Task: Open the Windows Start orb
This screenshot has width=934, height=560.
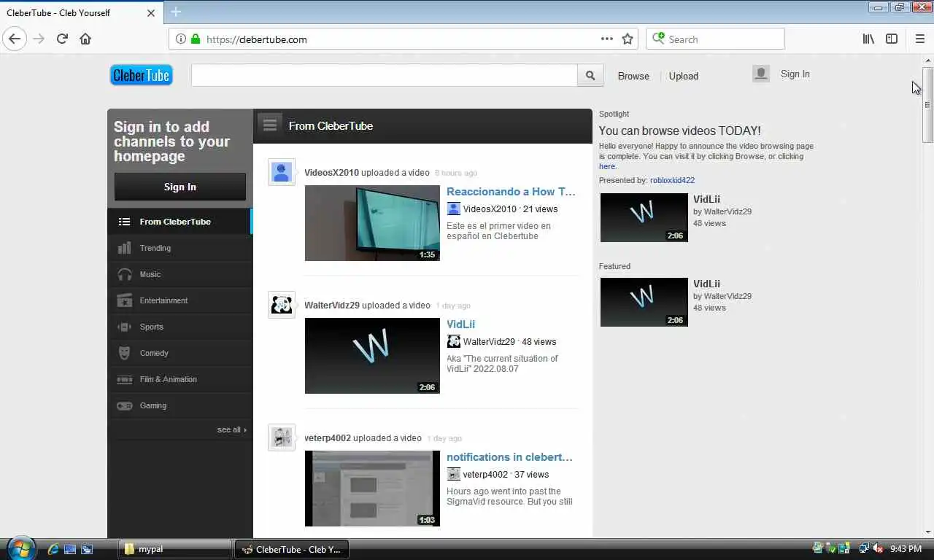Action: pos(20,548)
